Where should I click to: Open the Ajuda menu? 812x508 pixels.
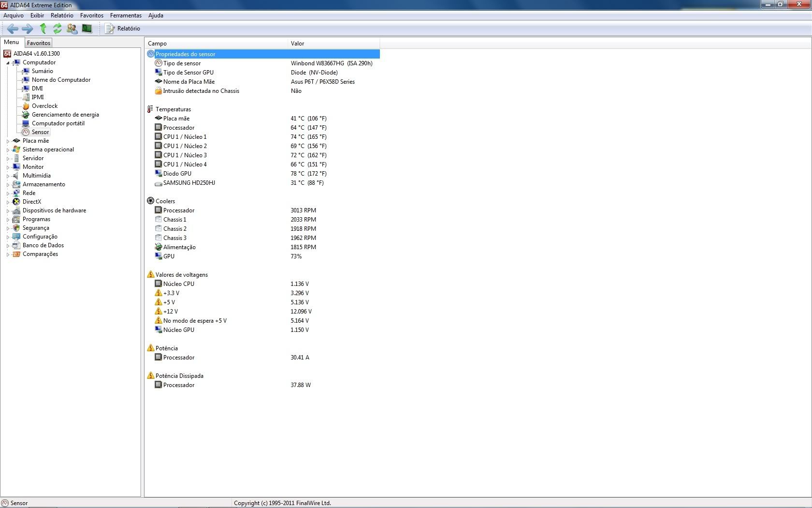[x=156, y=15]
